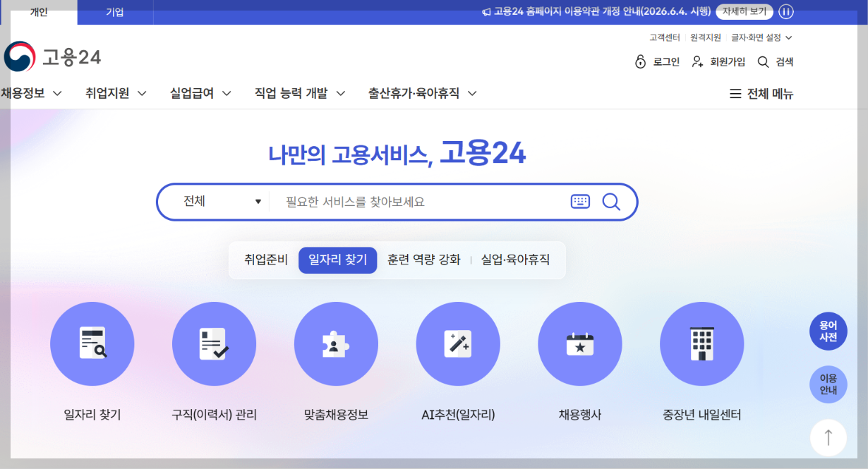The height and width of the screenshot is (469, 868).
Task: Open the 맞춤채용정보 puzzle icon
Action: (336, 344)
